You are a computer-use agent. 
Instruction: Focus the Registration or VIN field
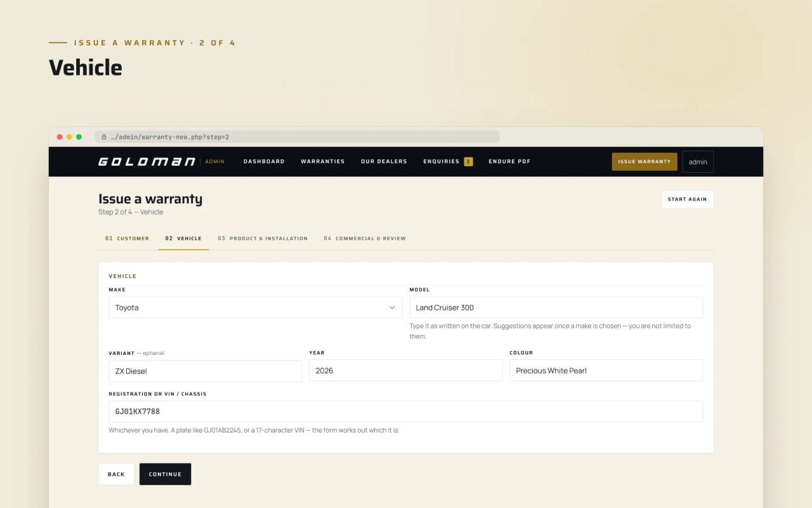[406, 411]
